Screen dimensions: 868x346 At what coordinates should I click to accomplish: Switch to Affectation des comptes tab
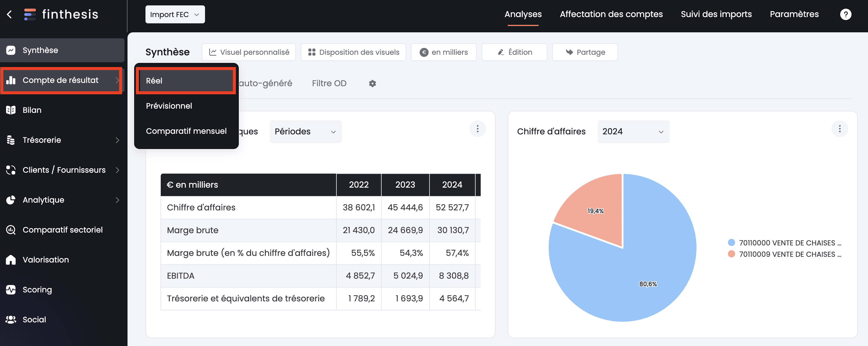coord(611,14)
